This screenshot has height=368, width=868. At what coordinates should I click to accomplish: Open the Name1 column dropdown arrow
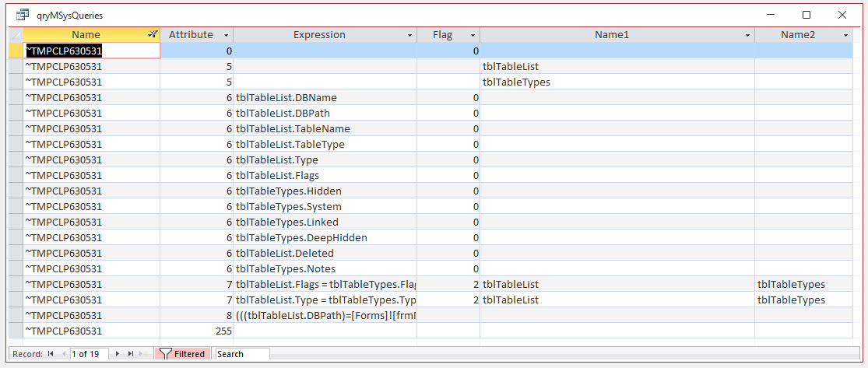747,35
